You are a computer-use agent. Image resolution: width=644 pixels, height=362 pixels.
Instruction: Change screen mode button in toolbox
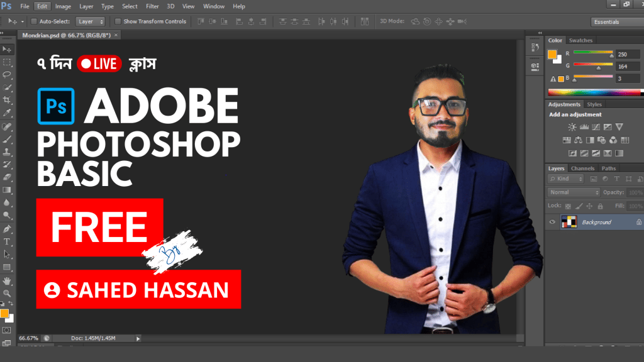7,343
